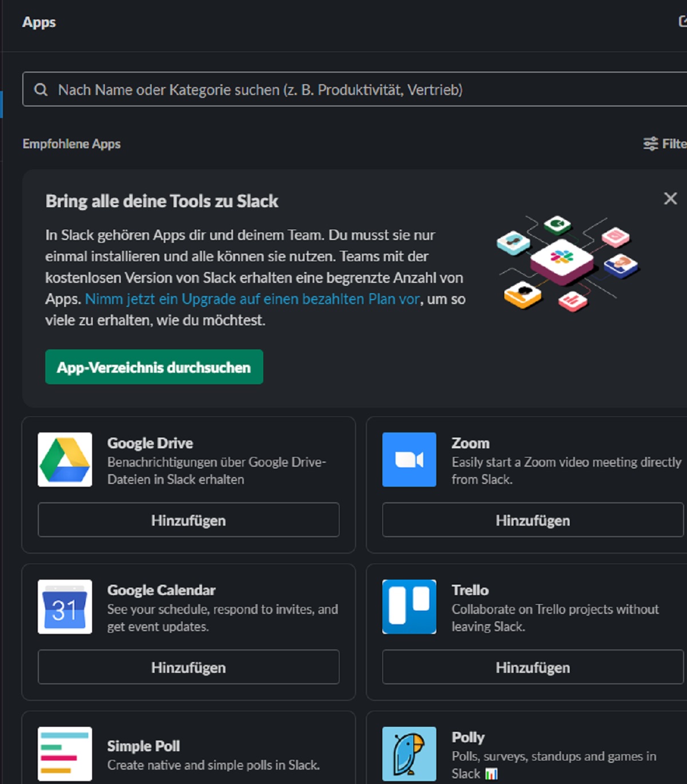687x784 pixels.
Task: Click the search magnifier icon
Action: (x=41, y=90)
